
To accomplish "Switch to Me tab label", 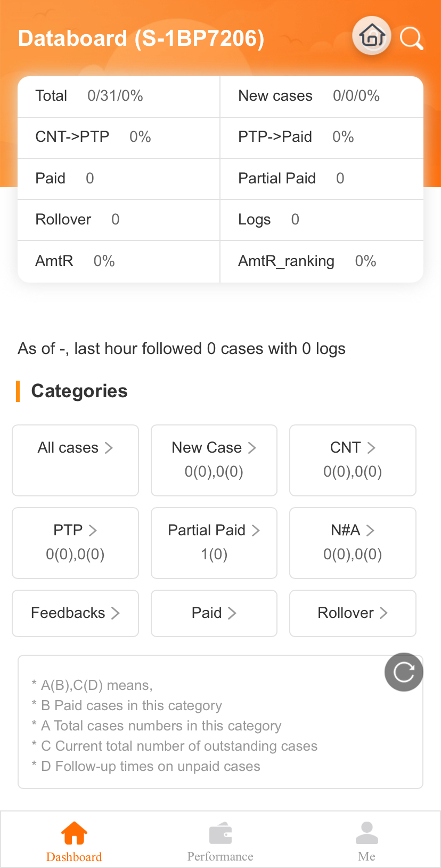I will click(x=366, y=856).
